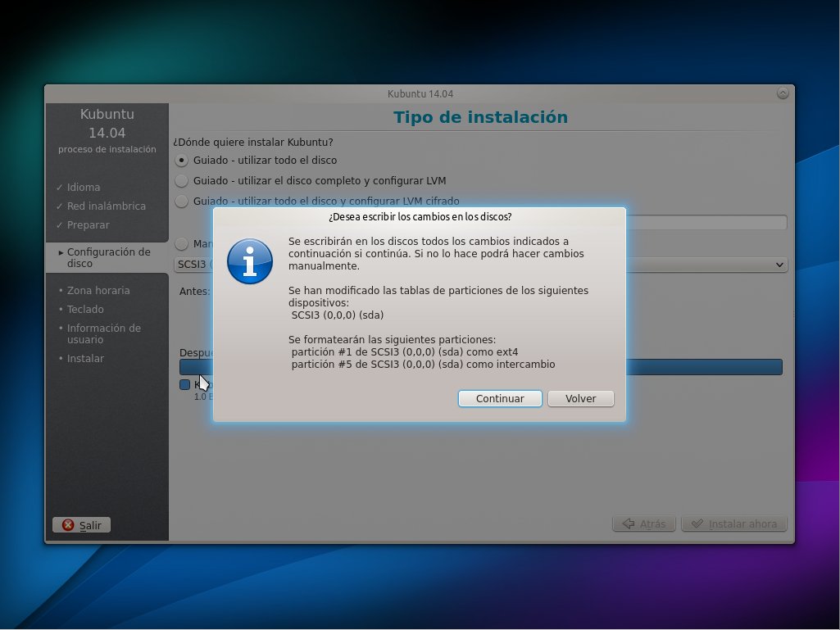Image resolution: width=840 pixels, height=630 pixels.
Task: Select the Manual radio button behind the dialog
Action: pos(182,244)
